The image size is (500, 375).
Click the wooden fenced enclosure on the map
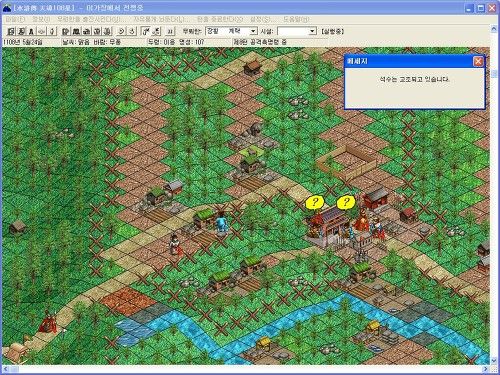point(348,162)
